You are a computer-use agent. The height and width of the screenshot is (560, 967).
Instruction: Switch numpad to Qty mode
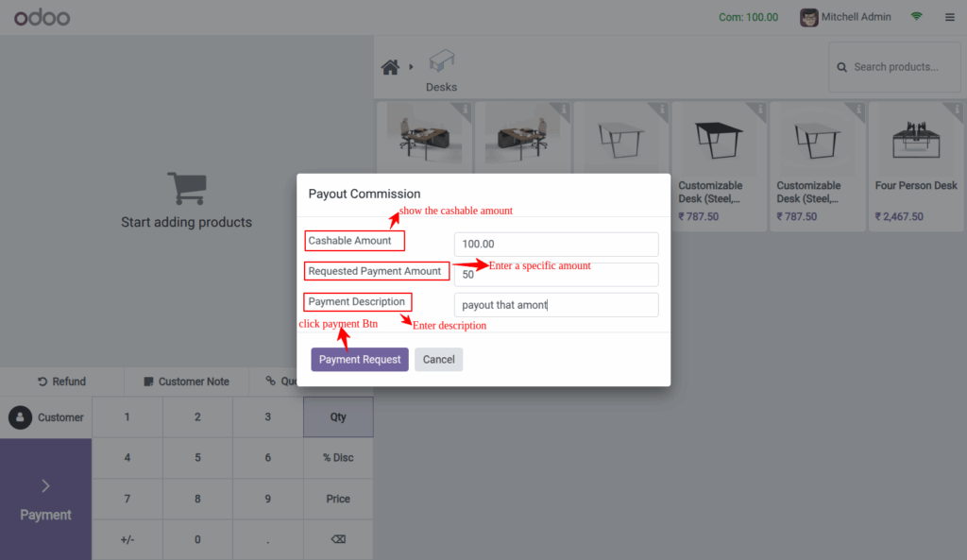[338, 416]
